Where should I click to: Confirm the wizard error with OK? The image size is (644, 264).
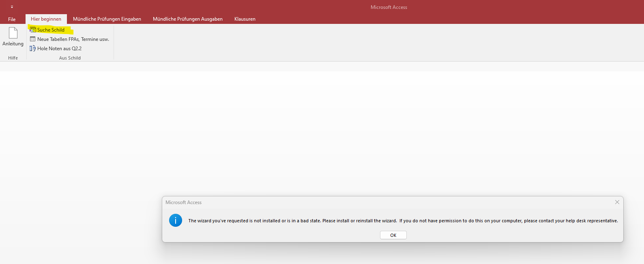pyautogui.click(x=393, y=235)
